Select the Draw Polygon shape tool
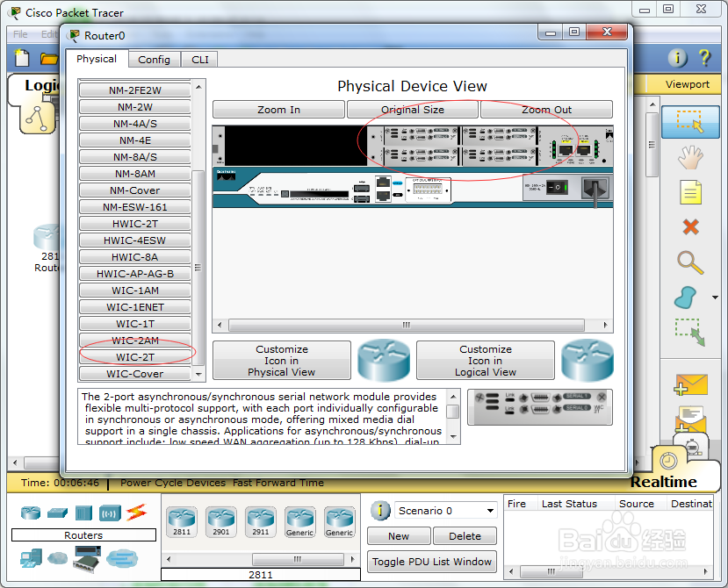Screen dimensions: 728x588 point(685,297)
